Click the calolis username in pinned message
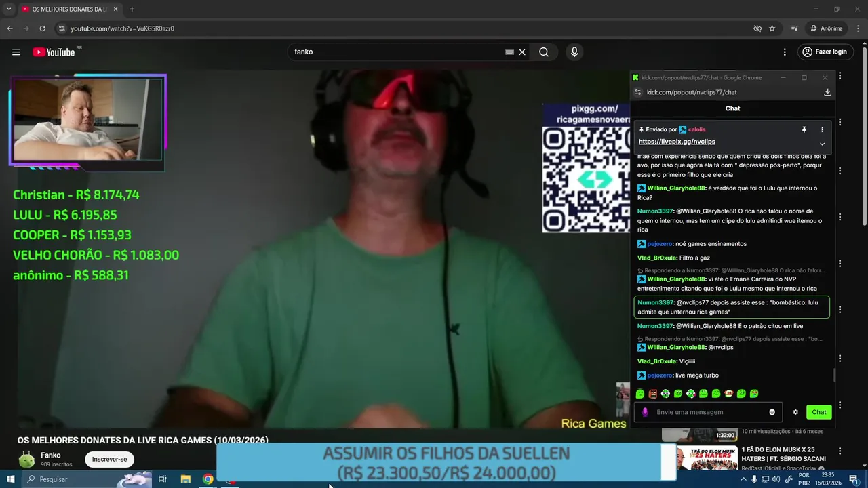This screenshot has height=488, width=868. [x=696, y=129]
